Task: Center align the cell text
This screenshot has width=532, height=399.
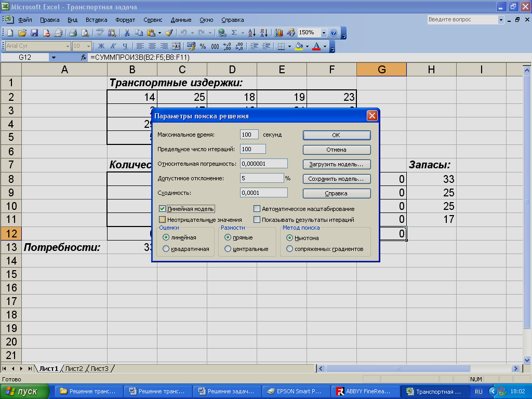Action: point(152,46)
